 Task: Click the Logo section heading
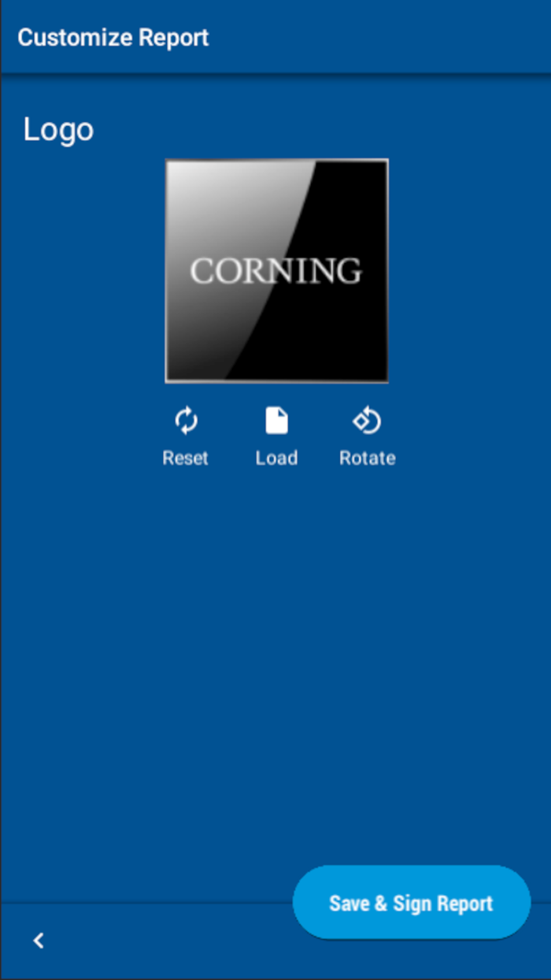(x=58, y=129)
